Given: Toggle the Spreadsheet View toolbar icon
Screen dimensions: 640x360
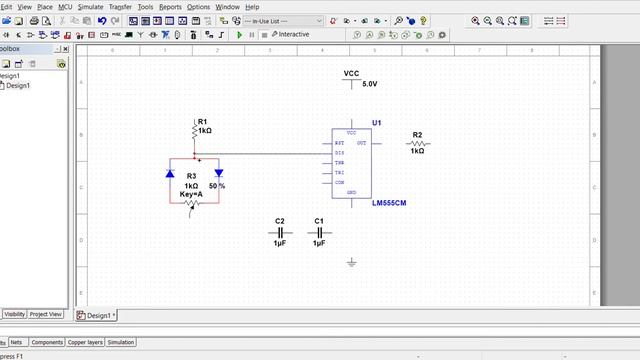Looking at the screenshot, I should click(x=145, y=21).
